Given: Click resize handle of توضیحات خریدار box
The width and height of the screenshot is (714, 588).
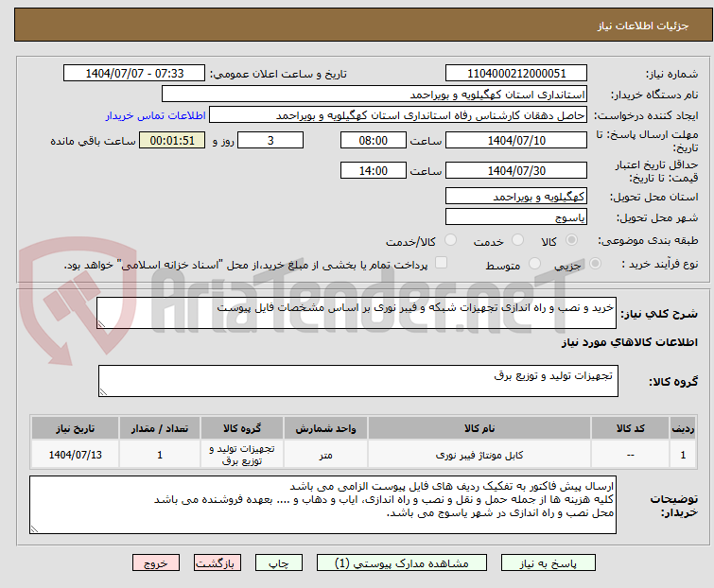Looking at the screenshot, I should [x=35, y=528].
